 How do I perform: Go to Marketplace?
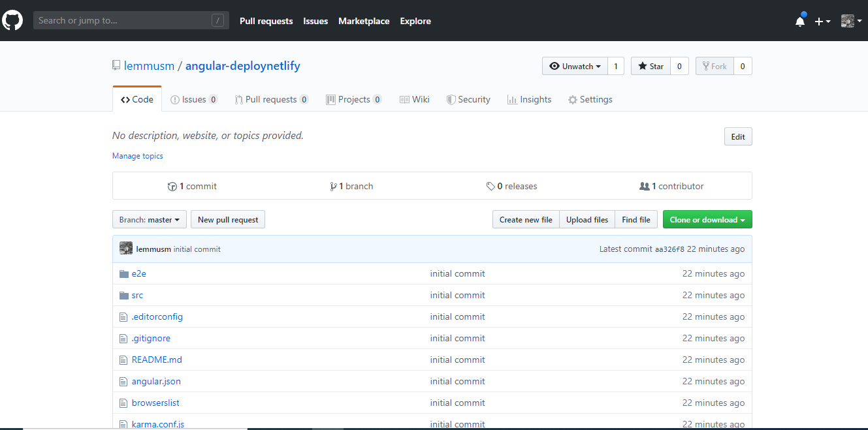point(364,21)
